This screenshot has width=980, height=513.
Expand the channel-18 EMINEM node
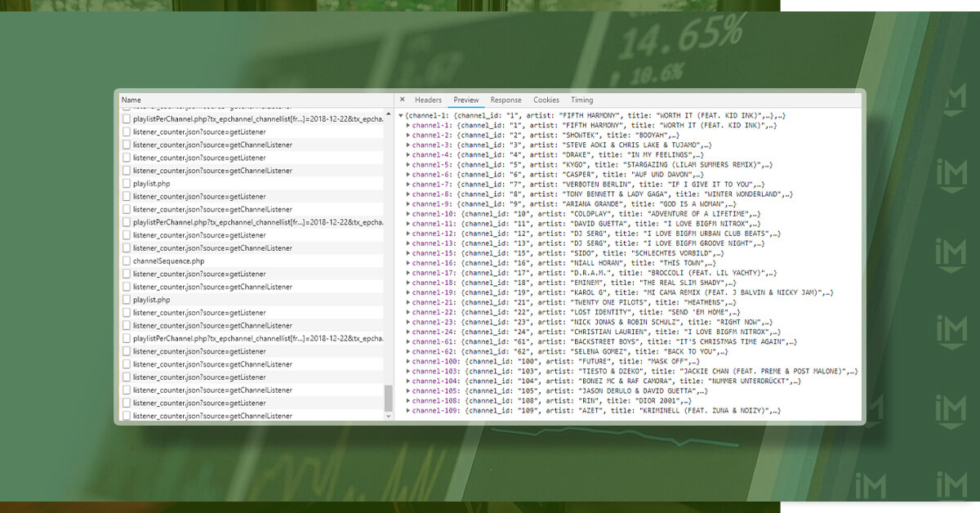pyautogui.click(x=408, y=283)
